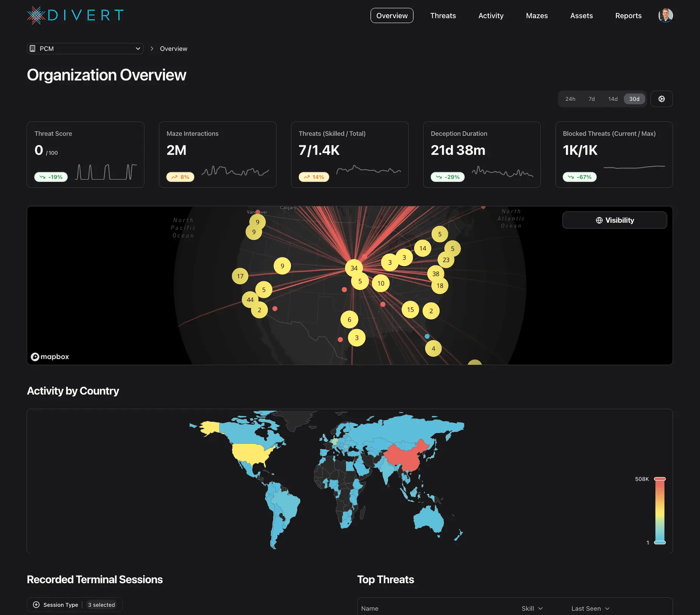Click the Threat Score sparkline chart
Screen dimensions: 700x615
105,171
